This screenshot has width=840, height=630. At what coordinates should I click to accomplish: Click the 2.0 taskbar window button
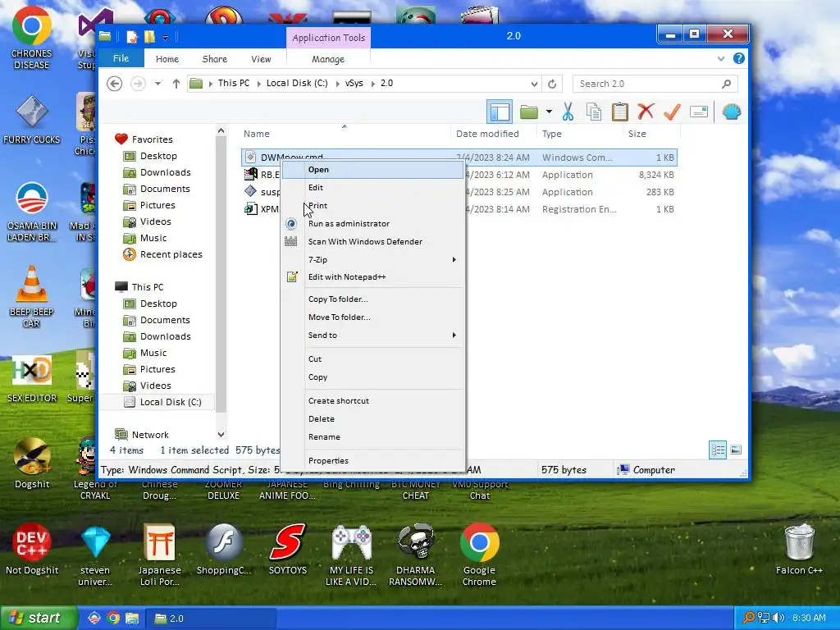211,619
